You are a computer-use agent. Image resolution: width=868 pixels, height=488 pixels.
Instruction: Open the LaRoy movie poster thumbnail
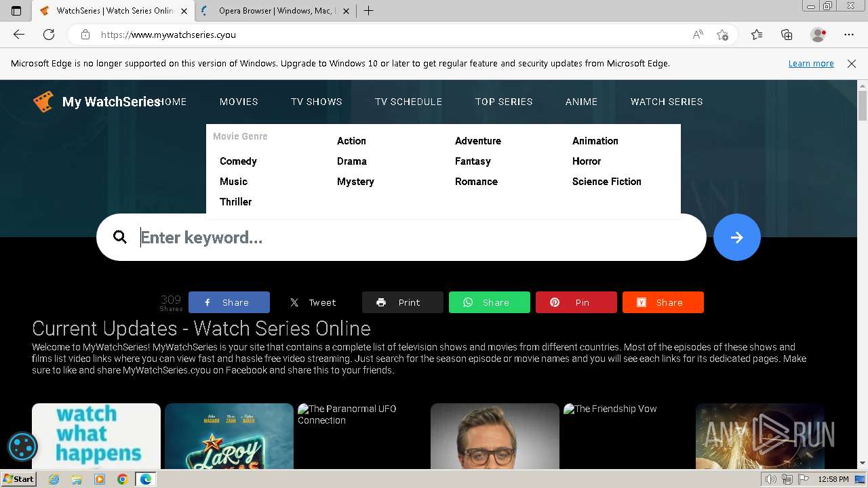pos(229,436)
